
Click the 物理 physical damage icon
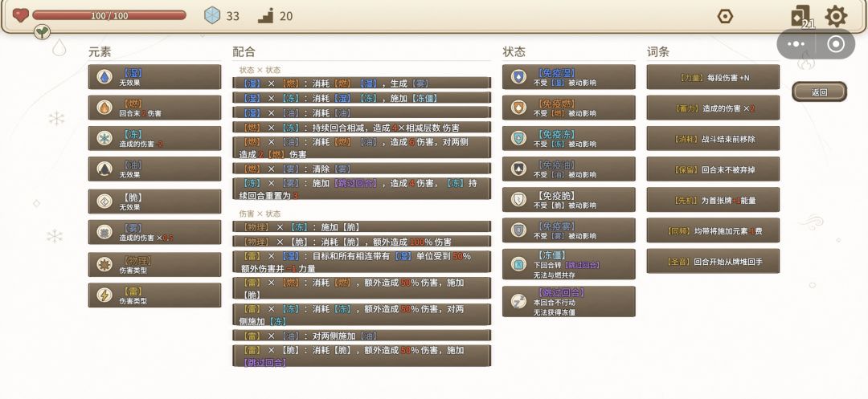[x=104, y=265]
